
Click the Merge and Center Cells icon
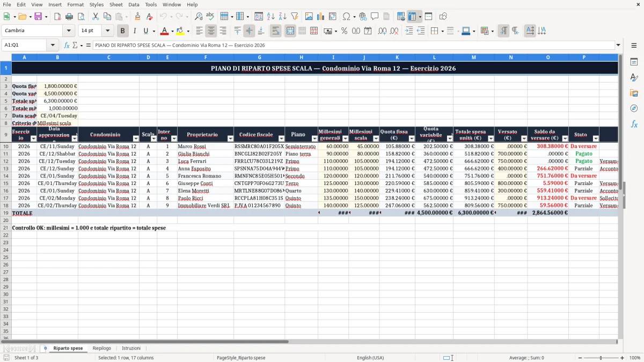click(290, 31)
